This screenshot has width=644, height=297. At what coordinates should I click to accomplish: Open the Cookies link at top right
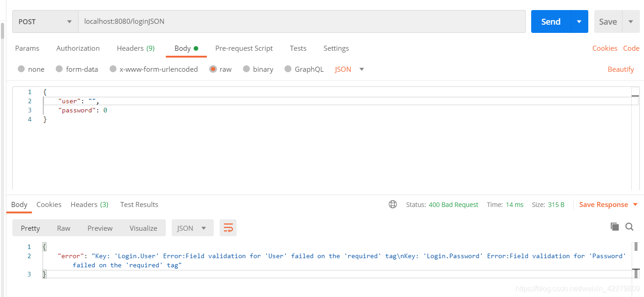[x=605, y=48]
